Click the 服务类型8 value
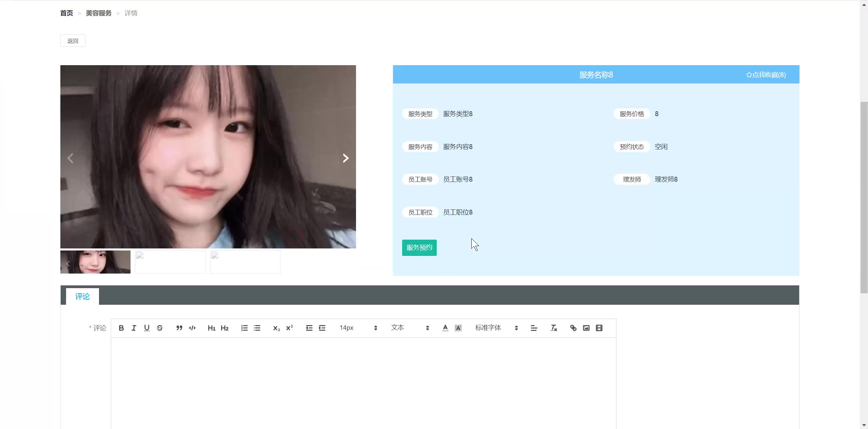The height and width of the screenshot is (429, 868). [458, 114]
